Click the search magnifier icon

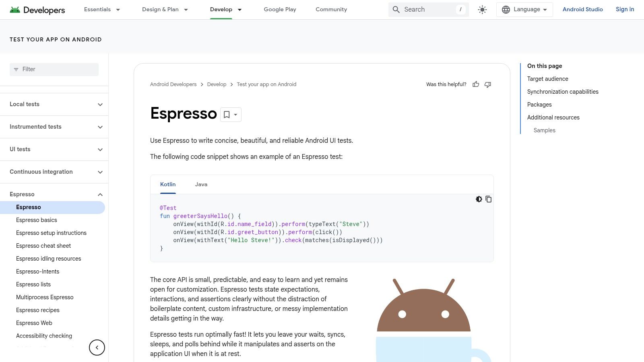(x=396, y=10)
